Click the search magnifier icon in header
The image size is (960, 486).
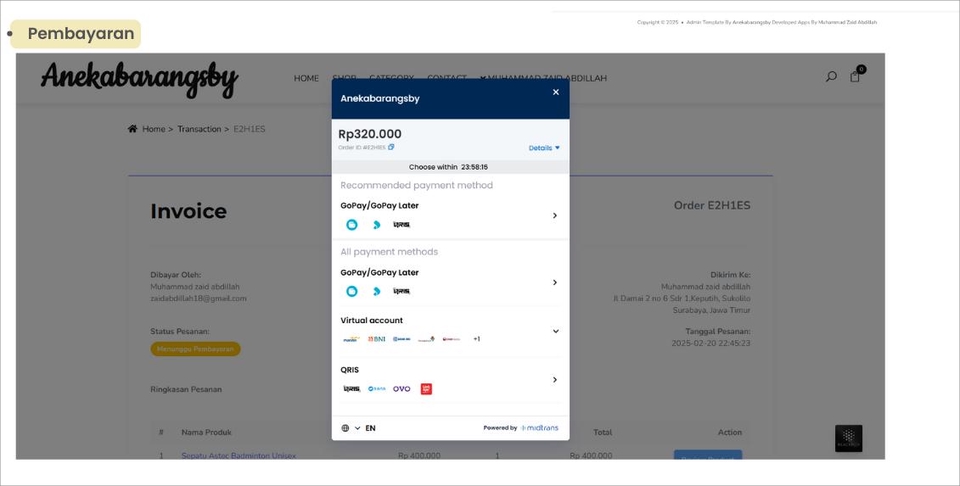click(x=831, y=77)
